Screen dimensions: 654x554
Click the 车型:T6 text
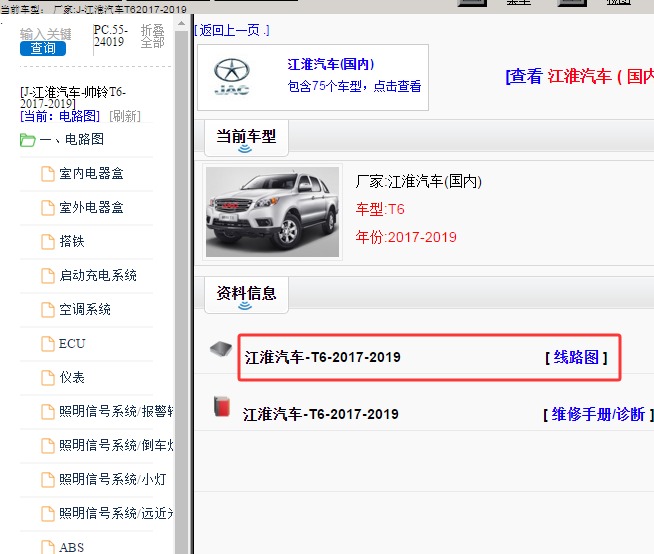click(x=380, y=209)
